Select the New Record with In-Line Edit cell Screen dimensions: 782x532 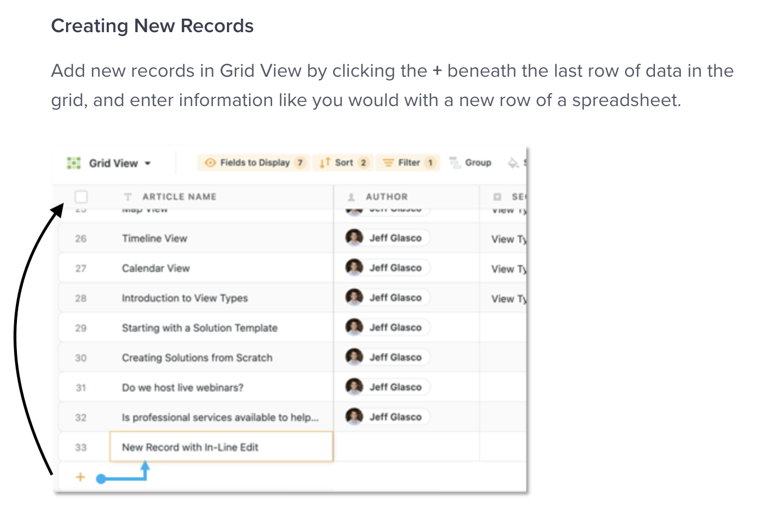(221, 447)
